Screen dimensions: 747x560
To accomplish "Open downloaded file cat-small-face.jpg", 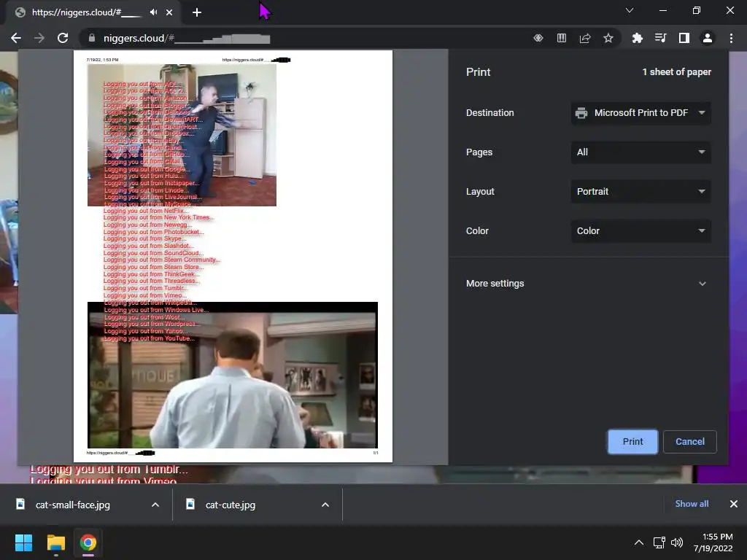I will (x=72, y=505).
